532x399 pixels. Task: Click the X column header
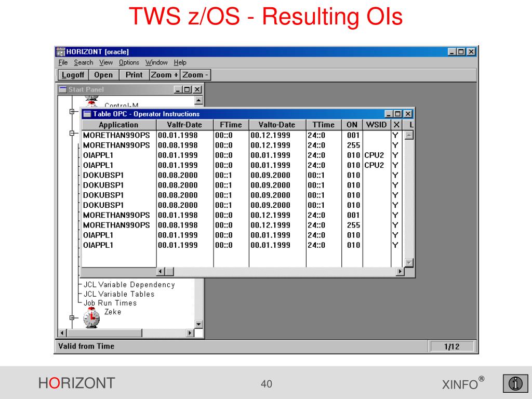pyautogui.click(x=396, y=125)
